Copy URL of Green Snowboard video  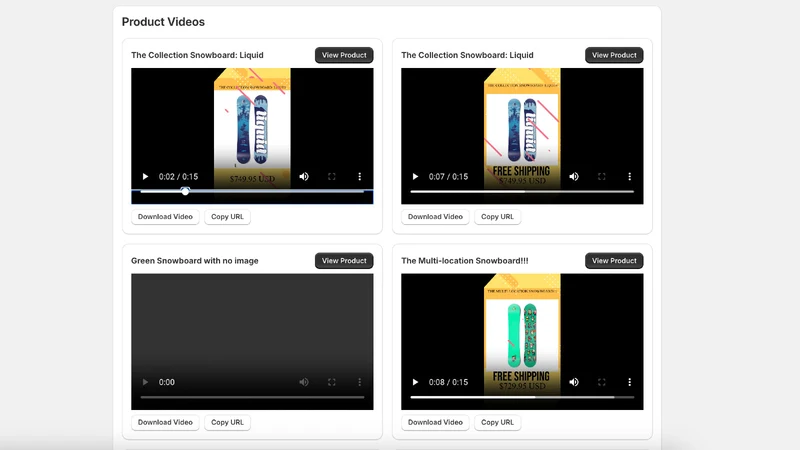(x=228, y=422)
